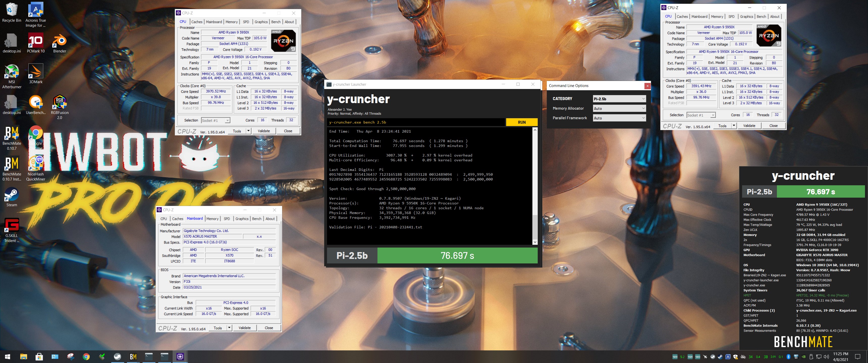Screen dimensions: 868x363
Task: Open the Action Center notifications icon
Action: click(858, 357)
